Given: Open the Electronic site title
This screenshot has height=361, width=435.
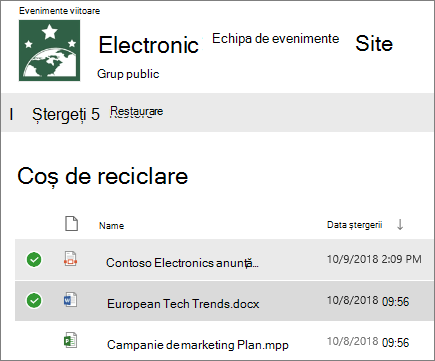Looking at the screenshot, I should [149, 45].
